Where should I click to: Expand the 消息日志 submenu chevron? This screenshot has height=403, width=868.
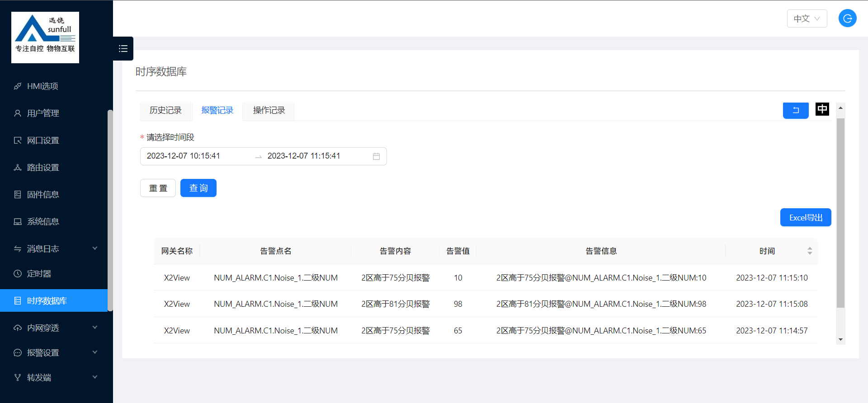coord(95,248)
